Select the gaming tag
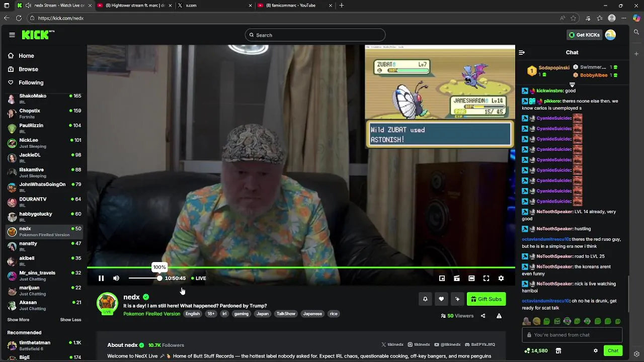 tap(242, 314)
